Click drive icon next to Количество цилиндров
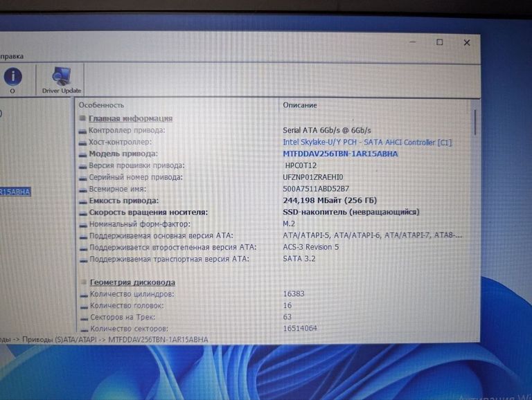Viewport: 532px width, 400px height. [x=84, y=296]
